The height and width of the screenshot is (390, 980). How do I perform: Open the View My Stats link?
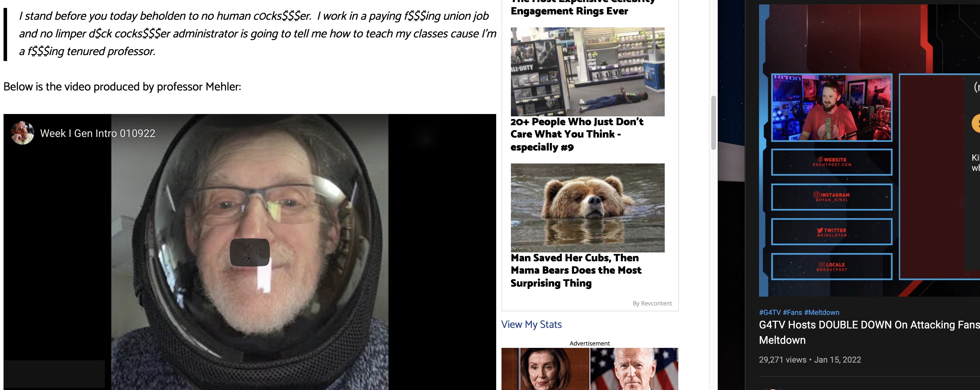pyautogui.click(x=531, y=324)
